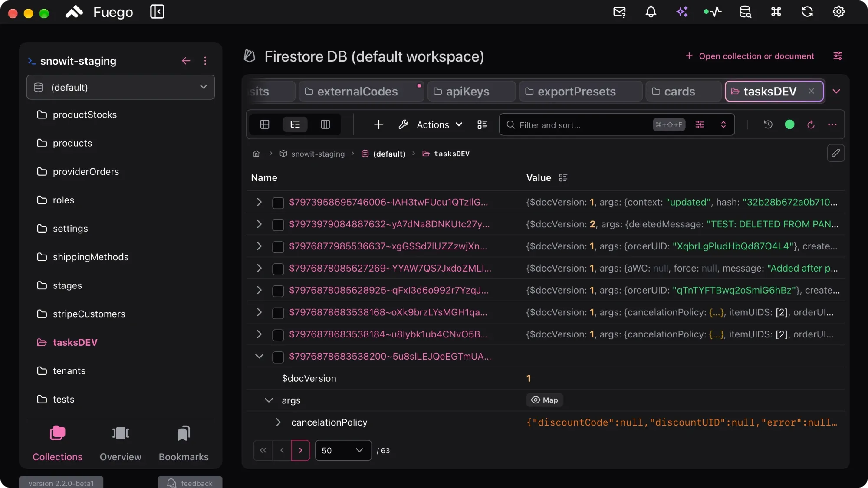The height and width of the screenshot is (488, 868).
Task: Open the activity monitor pulse icon
Action: tap(713, 12)
